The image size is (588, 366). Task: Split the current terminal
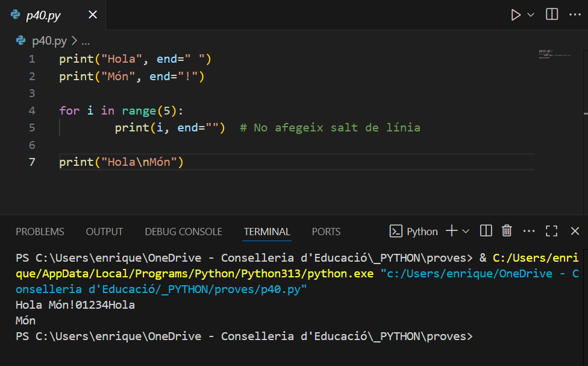485,230
